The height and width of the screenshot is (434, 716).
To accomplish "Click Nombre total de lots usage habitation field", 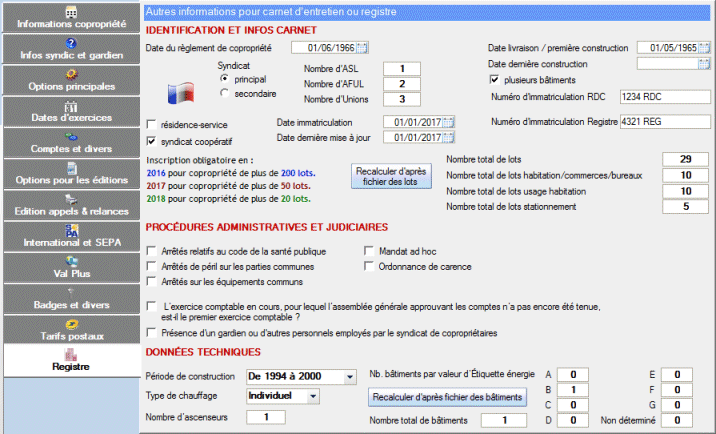I will (685, 191).
